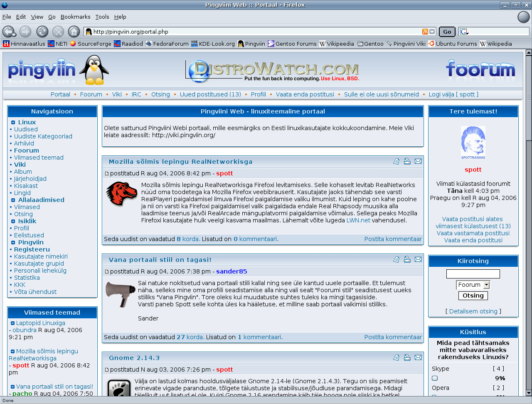Open the Tools menu
532x404 pixels.
pos(102,17)
